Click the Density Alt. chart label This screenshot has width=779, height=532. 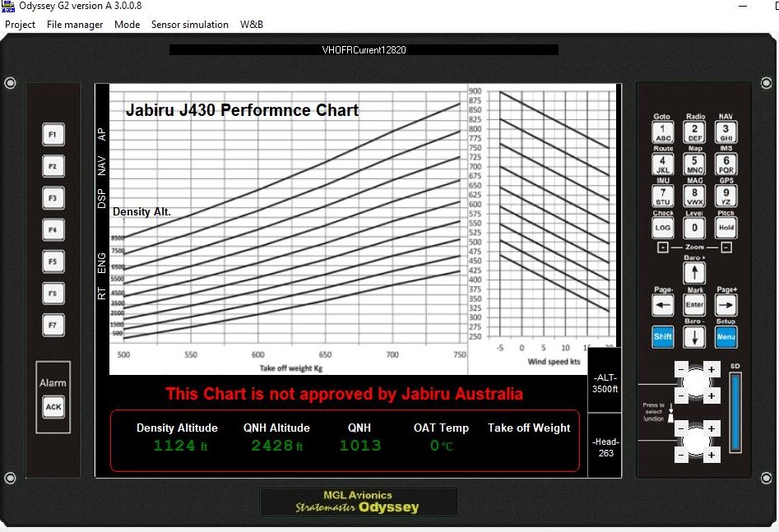point(141,211)
